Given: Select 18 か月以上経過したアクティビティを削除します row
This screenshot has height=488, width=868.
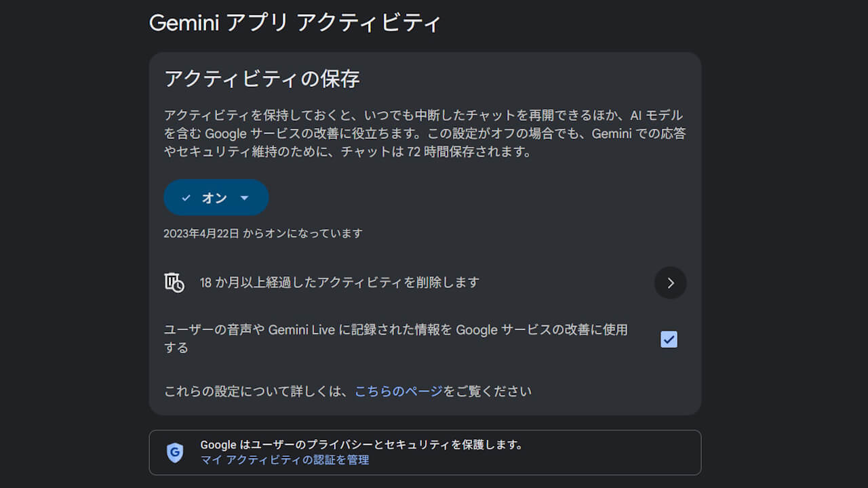Looking at the screenshot, I should [425, 283].
